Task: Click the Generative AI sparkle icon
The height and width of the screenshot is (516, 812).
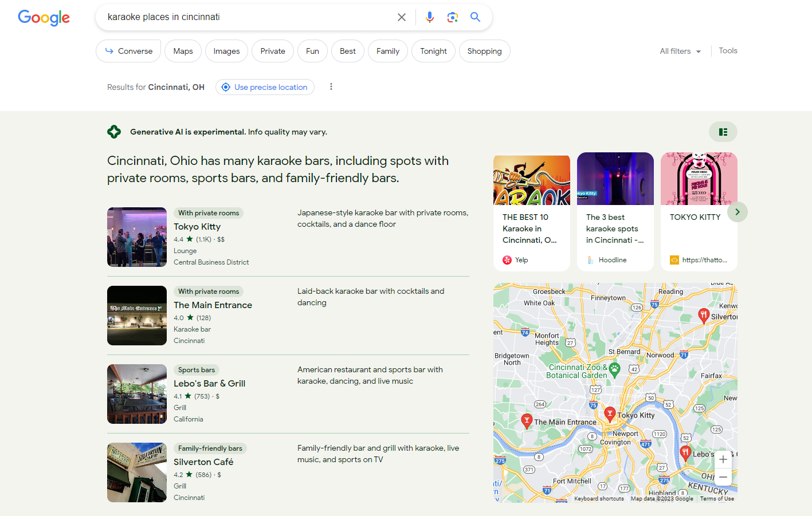Action: [114, 132]
